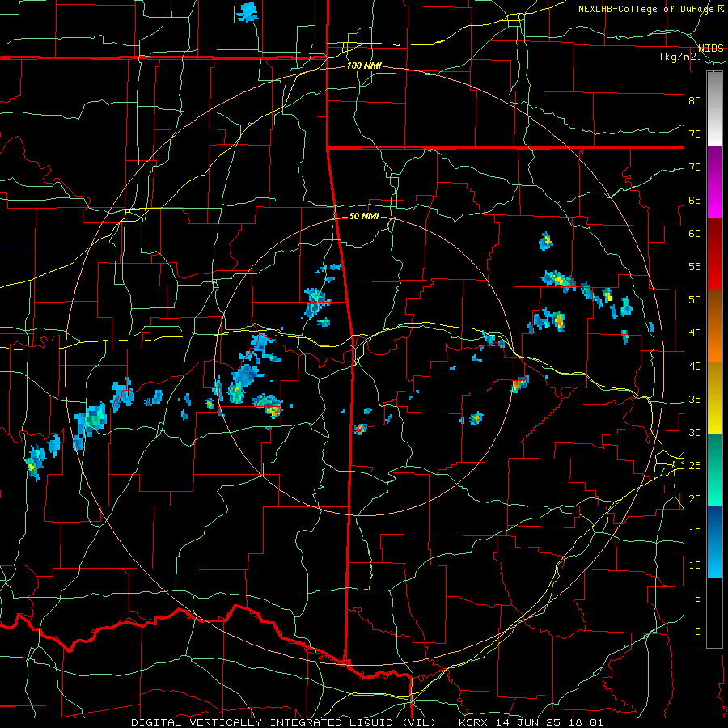Click the gray-white segment of the color bar
The image size is (728, 728).
pyautogui.click(x=714, y=108)
